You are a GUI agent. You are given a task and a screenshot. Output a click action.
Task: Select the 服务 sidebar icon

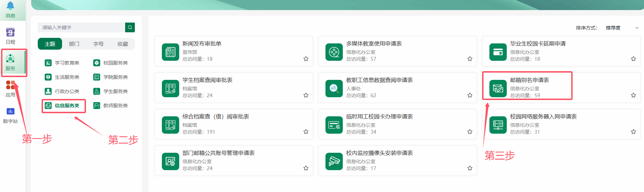pyautogui.click(x=10, y=59)
